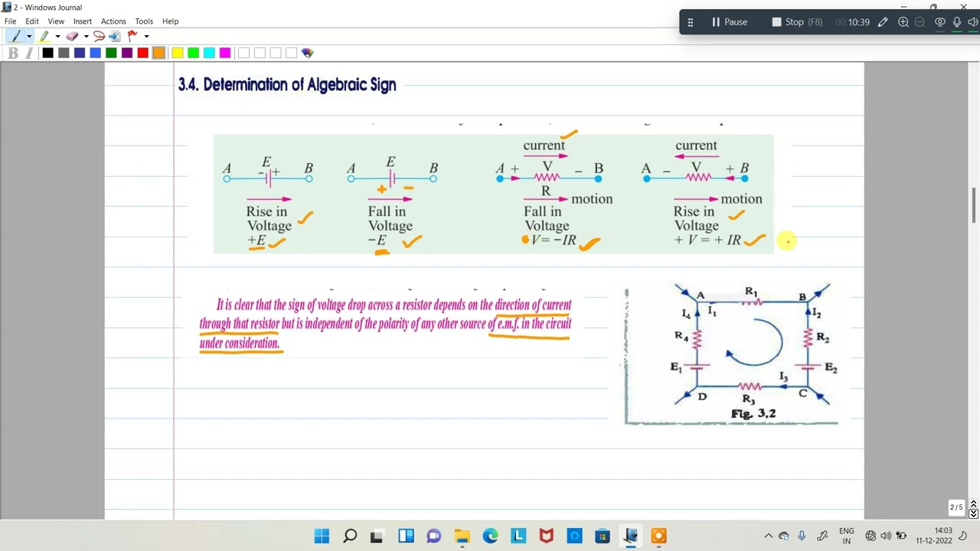Image resolution: width=980 pixels, height=551 pixels.
Task: Click the Insert/Remove Space tool
Action: coord(115,36)
